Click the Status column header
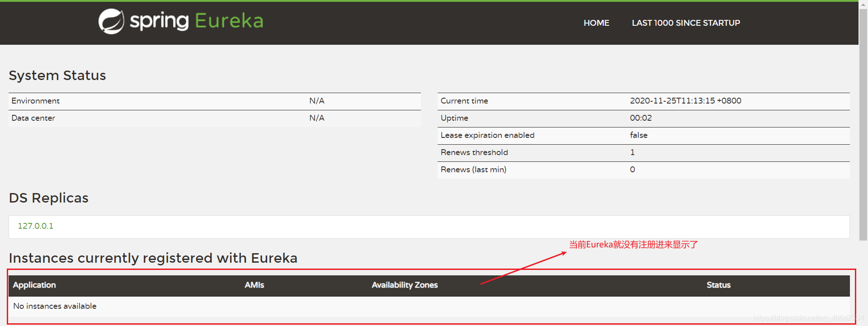Screen dimensions: 868x326 718,285
